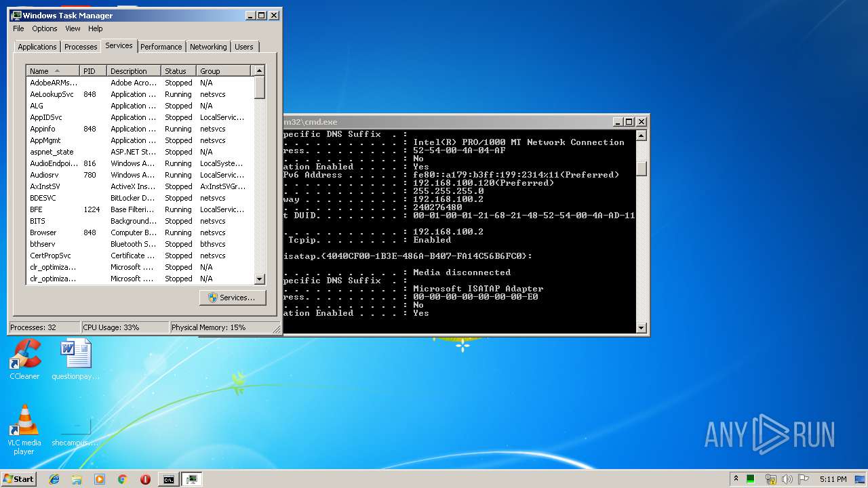Click the cmd window scroll-down arrow

(642, 328)
